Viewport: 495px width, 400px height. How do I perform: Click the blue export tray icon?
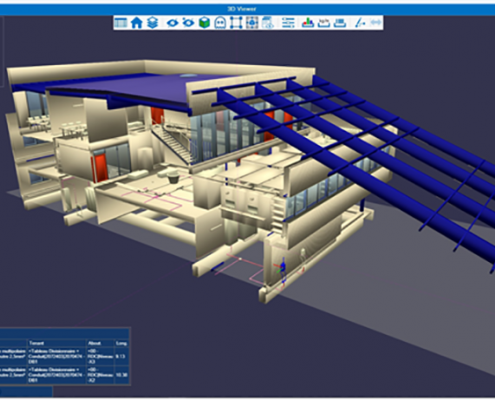coord(340,23)
